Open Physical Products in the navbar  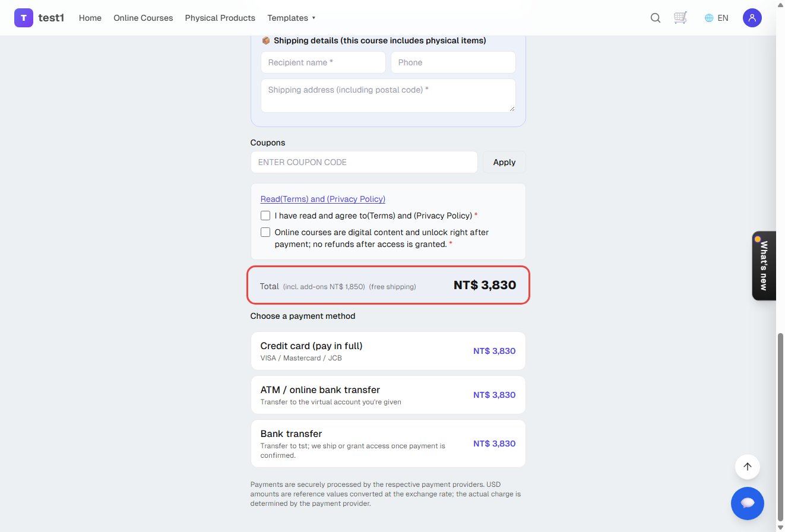point(220,18)
